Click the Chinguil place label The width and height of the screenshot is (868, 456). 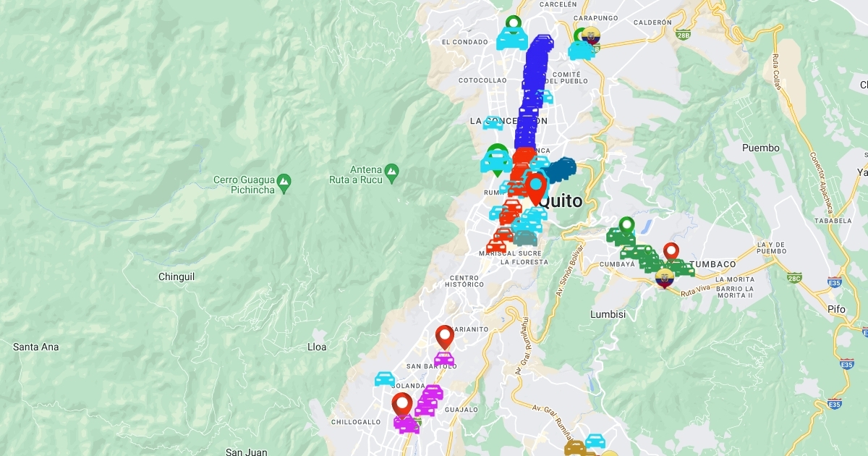point(176,277)
